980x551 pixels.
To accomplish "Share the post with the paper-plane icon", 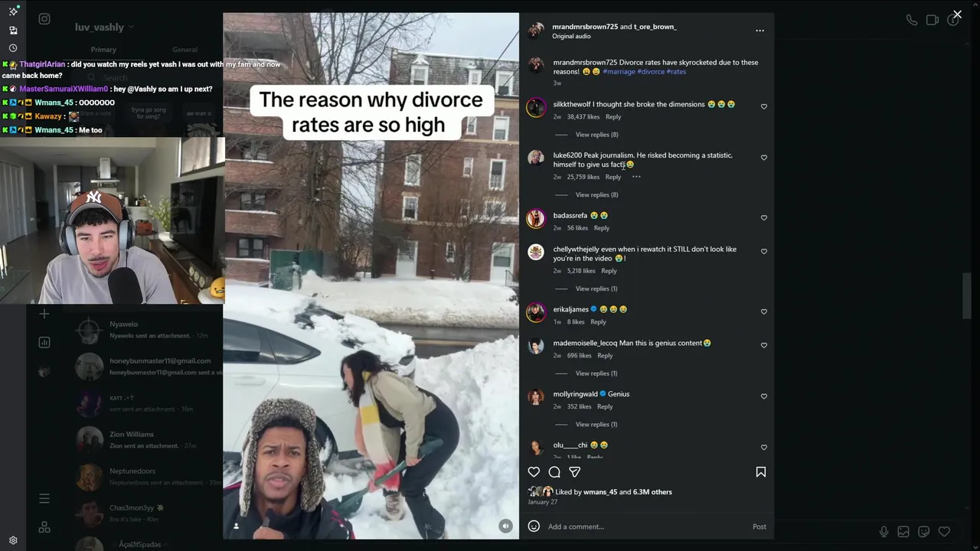I will (575, 472).
